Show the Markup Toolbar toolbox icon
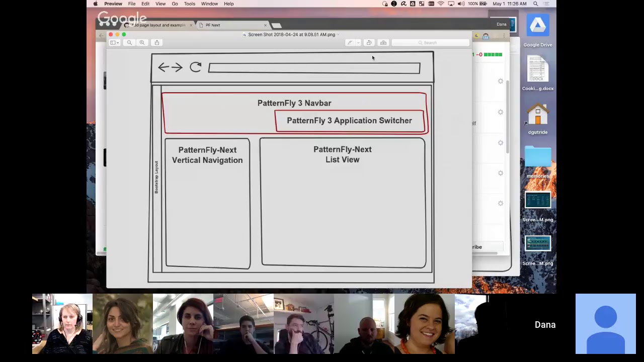The width and height of the screenshot is (644, 362). [x=383, y=43]
